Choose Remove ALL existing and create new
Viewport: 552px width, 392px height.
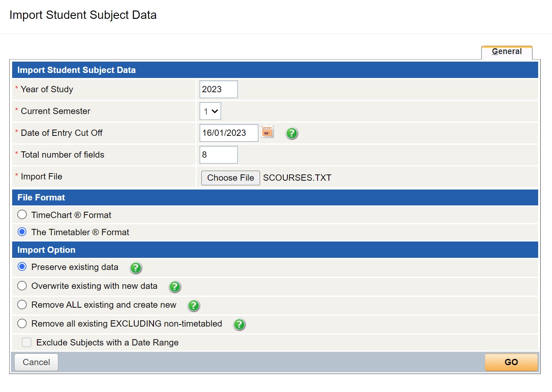[x=22, y=304]
